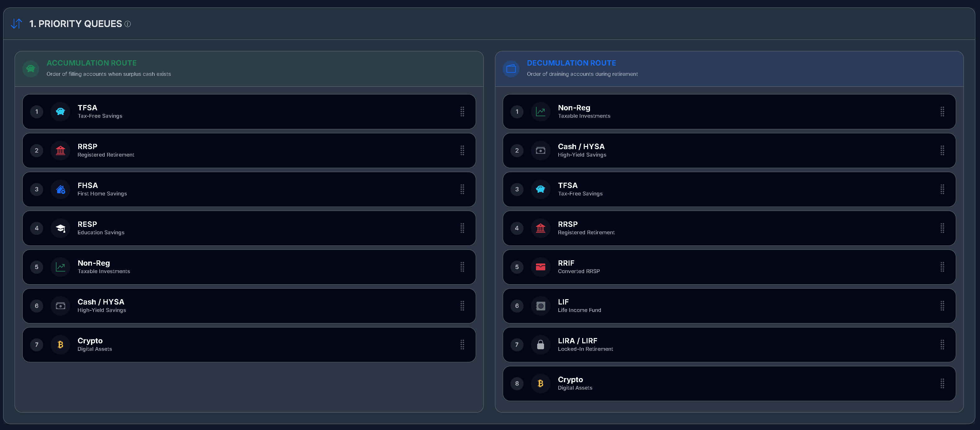The width and height of the screenshot is (980, 430).
Task: Grab drag handle of RRIF row
Action: coord(942,267)
